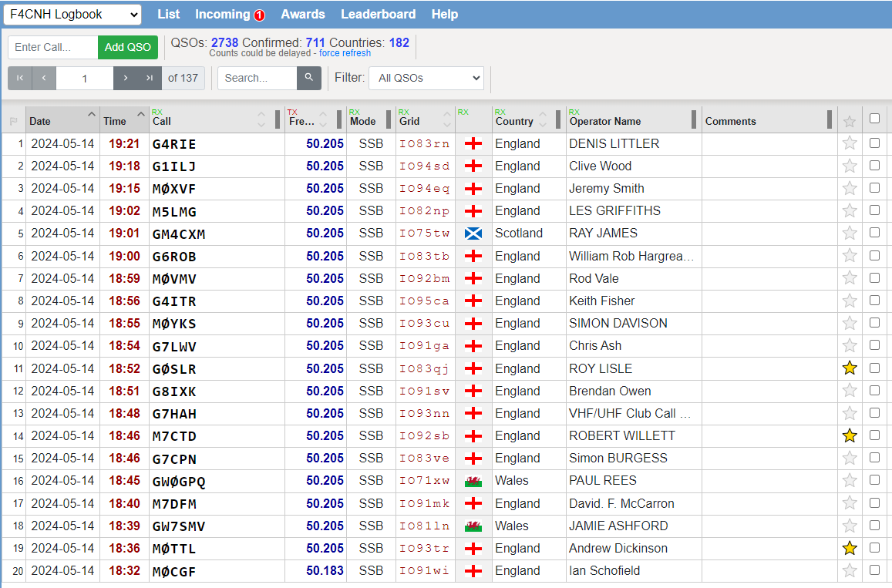This screenshot has height=588, width=892.
Task: Sort by the Call column
Action: (x=216, y=120)
